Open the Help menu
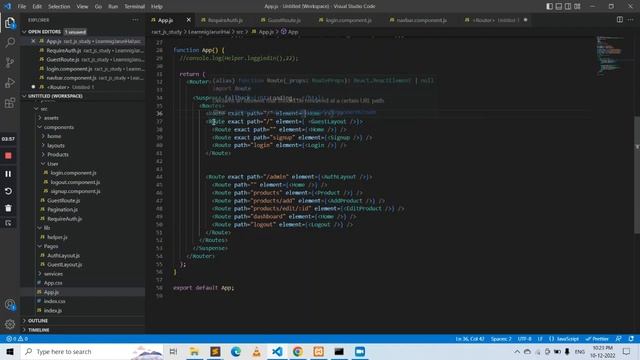Image resolution: width=640 pixels, height=360 pixels. pos(157,7)
